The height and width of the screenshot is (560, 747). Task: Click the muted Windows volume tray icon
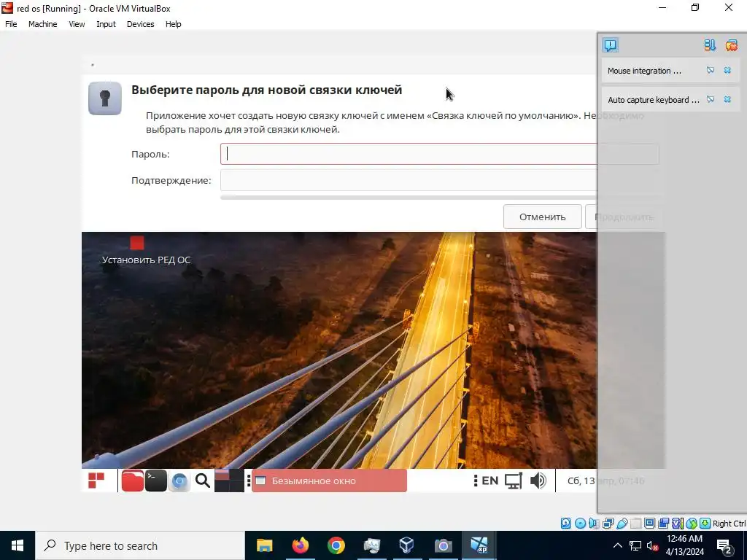652,545
